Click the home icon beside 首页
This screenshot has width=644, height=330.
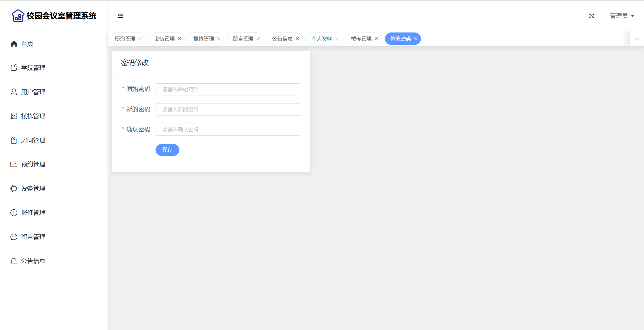pyautogui.click(x=14, y=44)
